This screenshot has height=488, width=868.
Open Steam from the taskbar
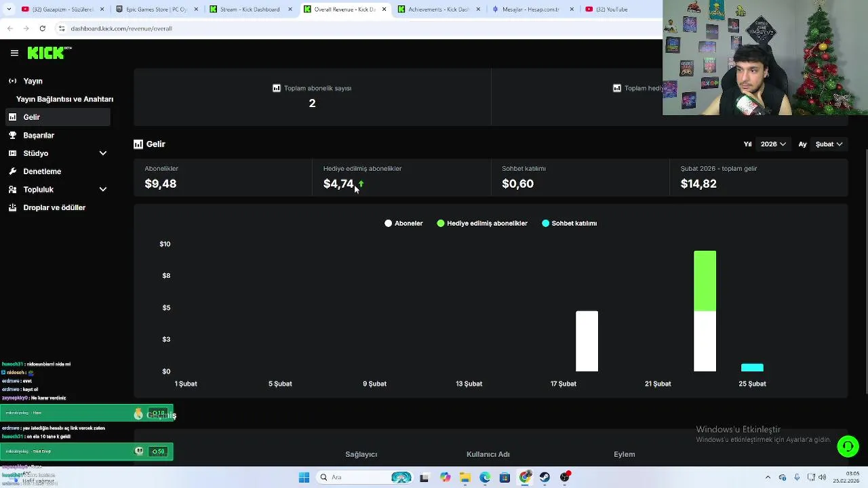coord(545,477)
